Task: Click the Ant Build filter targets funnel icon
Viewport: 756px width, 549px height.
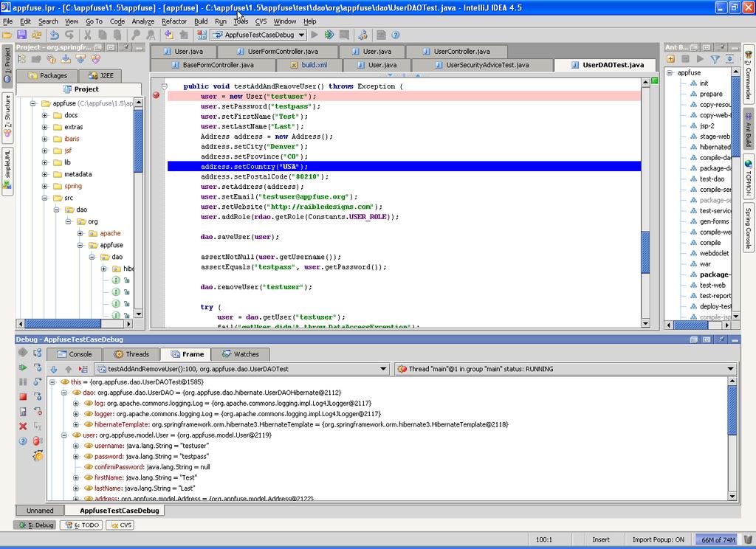Action: tap(715, 59)
